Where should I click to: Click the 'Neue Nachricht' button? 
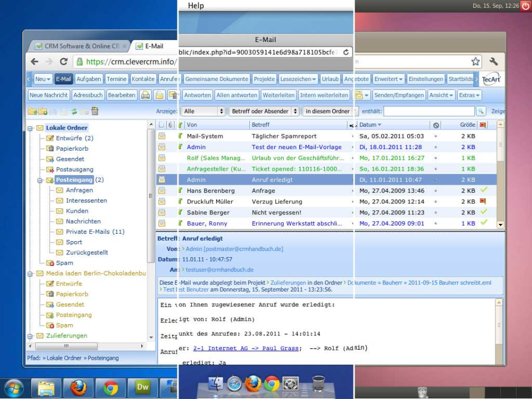tap(49, 95)
